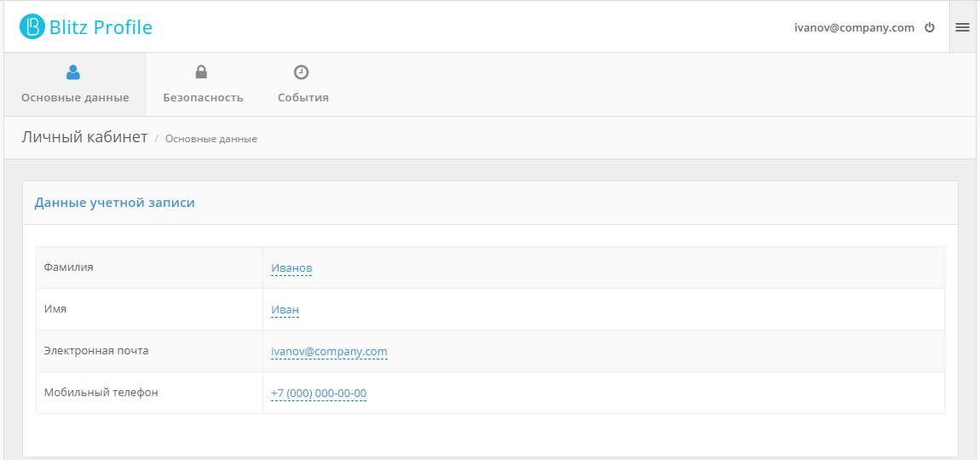The height and width of the screenshot is (460, 980).
Task: Edit the first name value Иван
Action: click(x=285, y=309)
